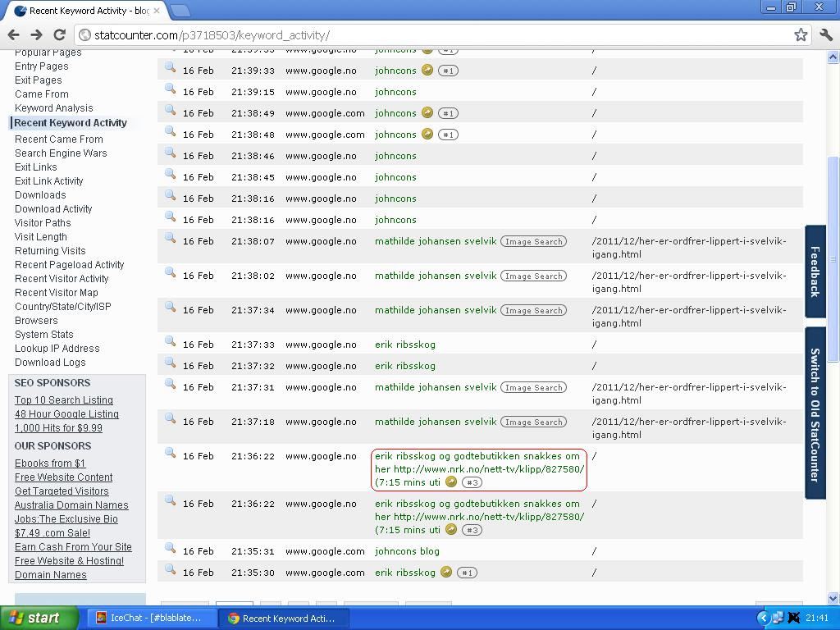Open Recent Visitor Map in the sidebar
This screenshot has height=630, width=840.
pyautogui.click(x=57, y=293)
